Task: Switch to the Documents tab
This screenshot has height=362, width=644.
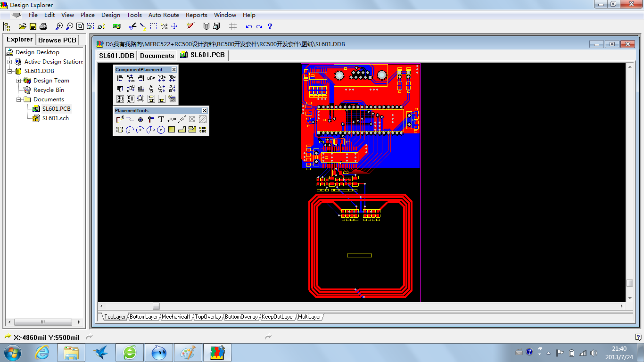Action: point(157,56)
